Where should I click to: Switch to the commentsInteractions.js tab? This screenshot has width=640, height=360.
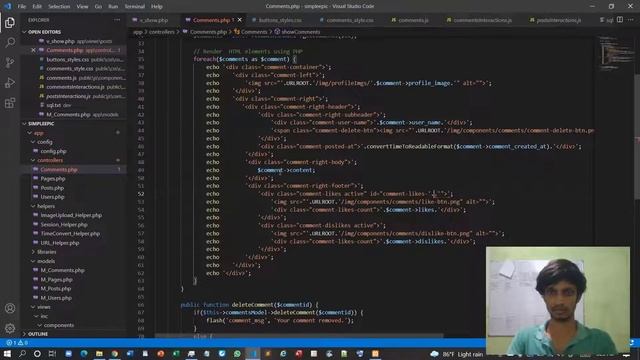(482, 20)
